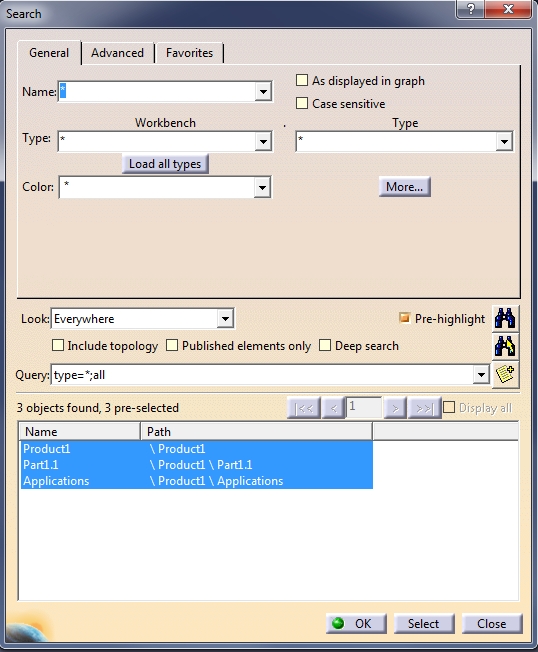Go to previous results page arrow
The image size is (538, 652).
(333, 408)
